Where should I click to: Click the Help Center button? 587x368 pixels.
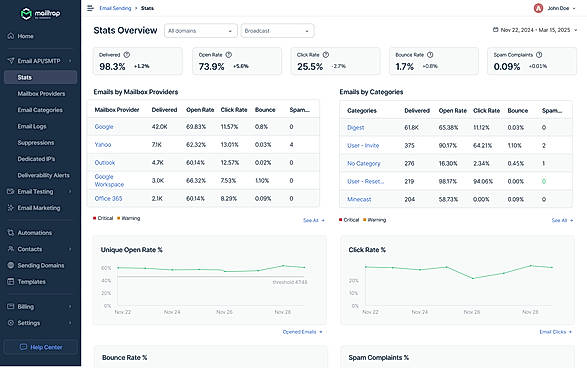40,347
